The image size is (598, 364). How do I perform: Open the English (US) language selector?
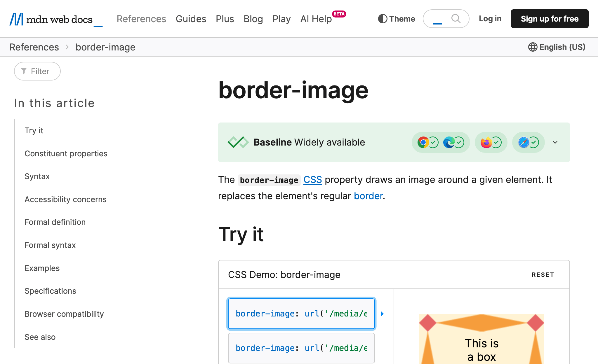(x=557, y=47)
